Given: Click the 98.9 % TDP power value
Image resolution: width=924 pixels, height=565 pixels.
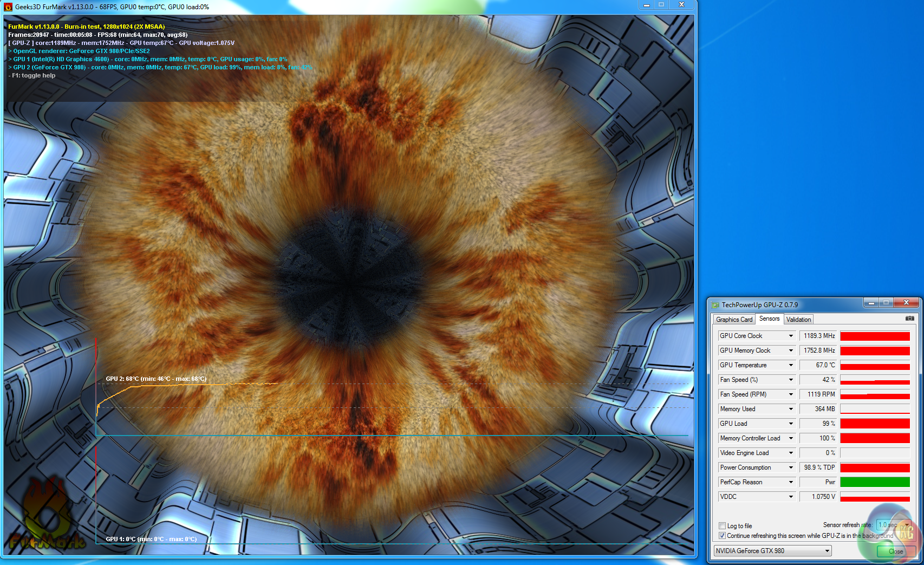Looking at the screenshot, I should [818, 467].
